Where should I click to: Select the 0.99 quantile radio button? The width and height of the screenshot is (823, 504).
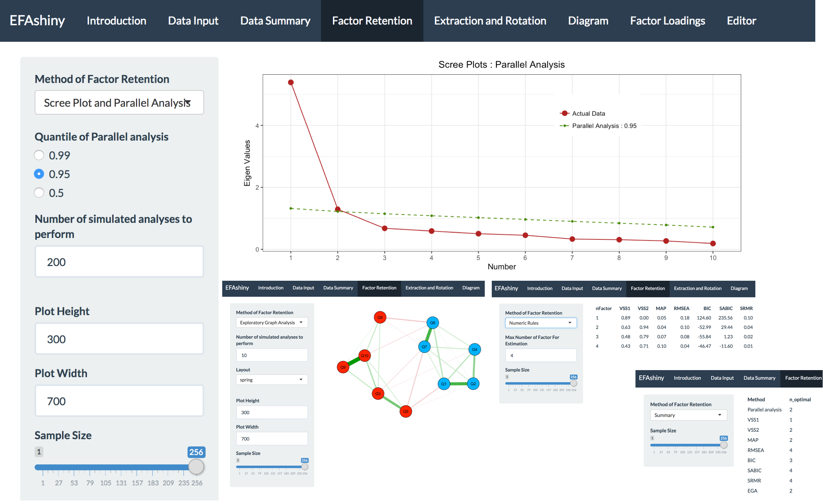click(x=39, y=155)
